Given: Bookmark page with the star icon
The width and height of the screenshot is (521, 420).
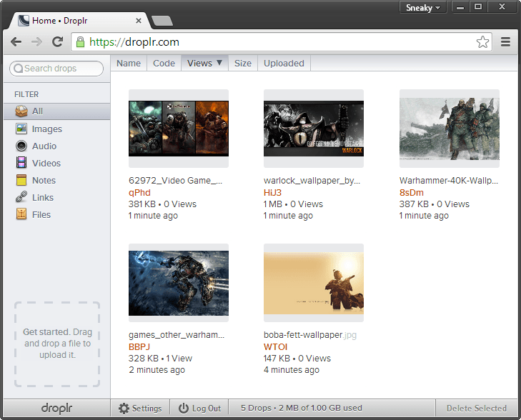Looking at the screenshot, I should 482,42.
